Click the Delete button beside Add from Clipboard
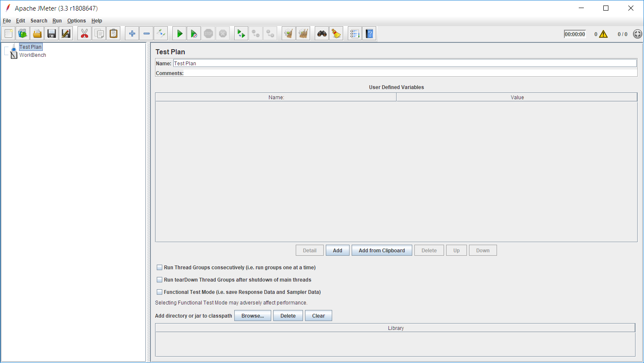 (429, 251)
